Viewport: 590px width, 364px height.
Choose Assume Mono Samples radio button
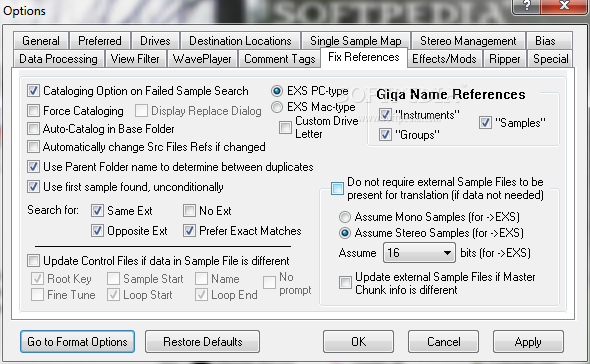345,217
